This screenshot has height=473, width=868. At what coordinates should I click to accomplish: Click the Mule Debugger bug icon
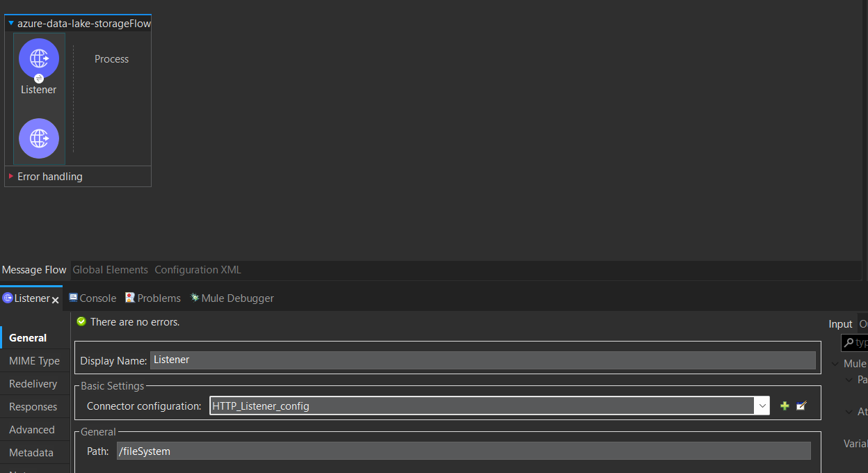pos(194,298)
